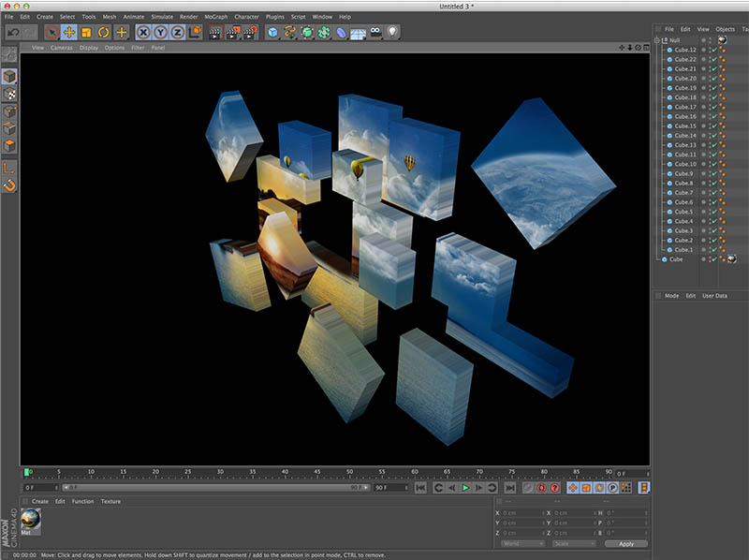
Task: Switch to Texture mode checkered cube icon
Action: click(x=9, y=95)
